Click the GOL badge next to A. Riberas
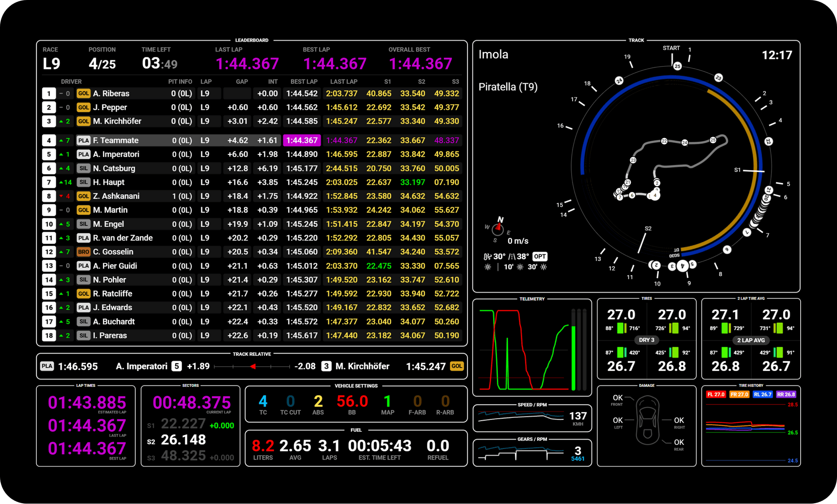The image size is (837, 504). (83, 93)
